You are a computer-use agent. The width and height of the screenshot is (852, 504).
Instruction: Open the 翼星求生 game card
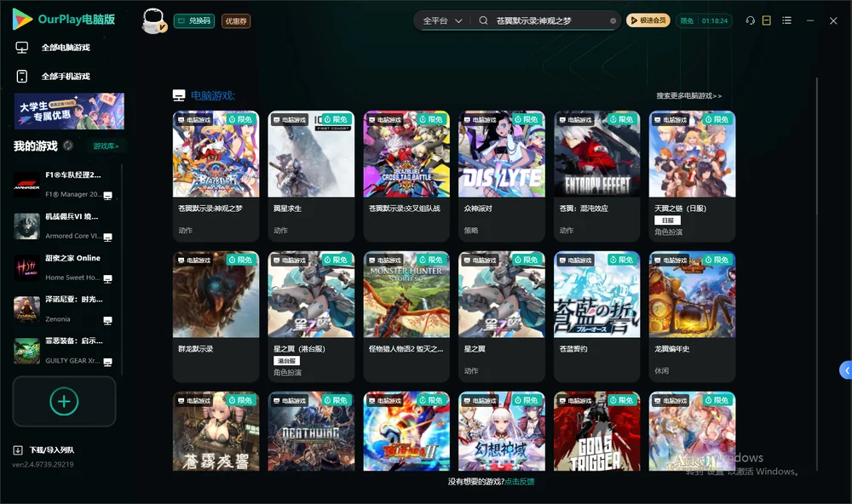pos(311,176)
